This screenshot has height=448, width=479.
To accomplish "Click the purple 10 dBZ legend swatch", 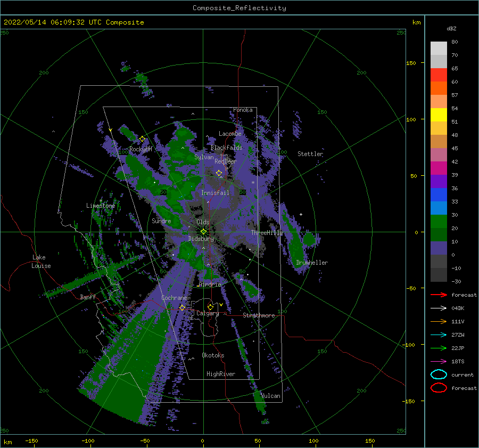I will coord(439,248).
